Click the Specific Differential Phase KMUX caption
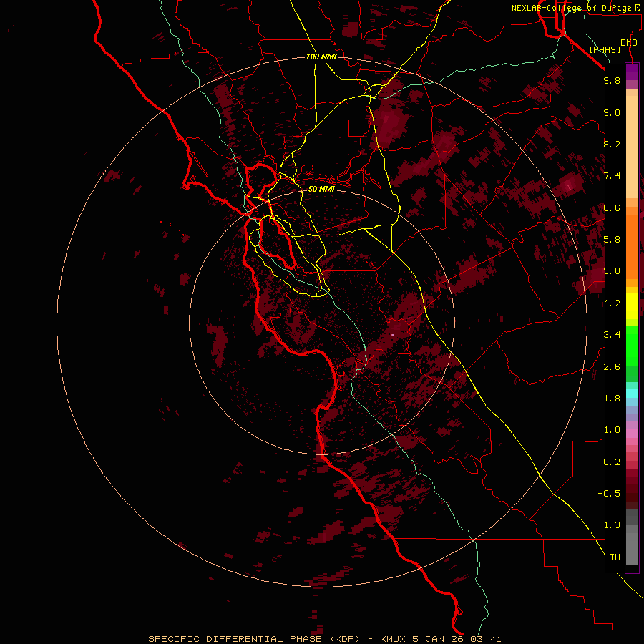The height and width of the screenshot is (644, 644). pos(324,639)
